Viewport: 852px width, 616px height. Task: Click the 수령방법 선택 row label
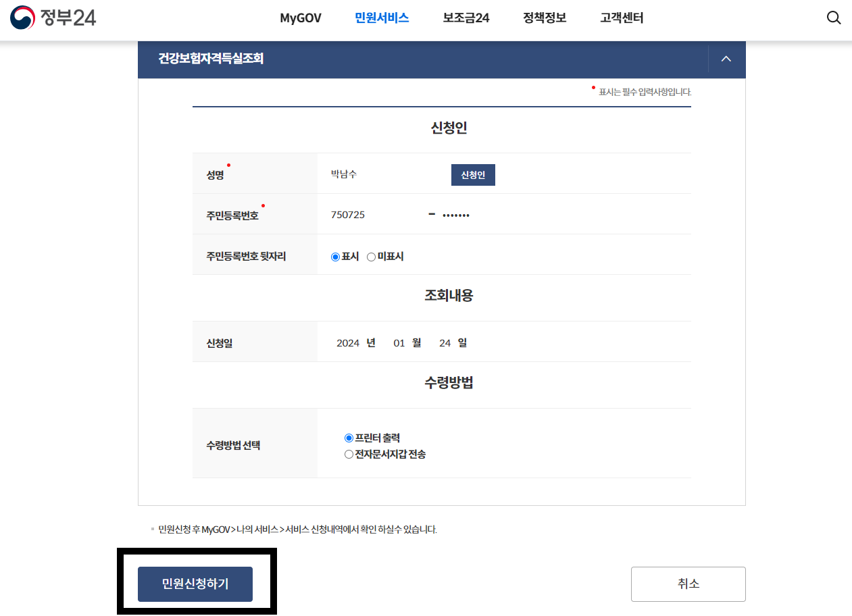(233, 446)
